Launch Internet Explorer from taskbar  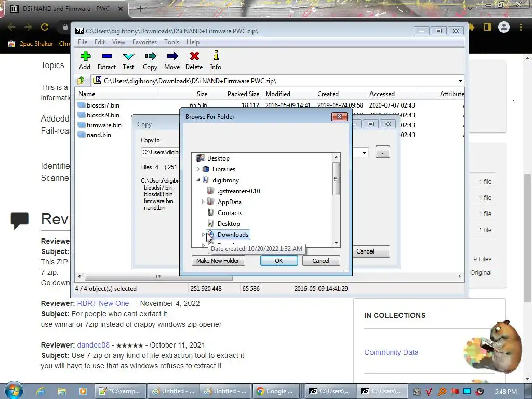point(41,391)
